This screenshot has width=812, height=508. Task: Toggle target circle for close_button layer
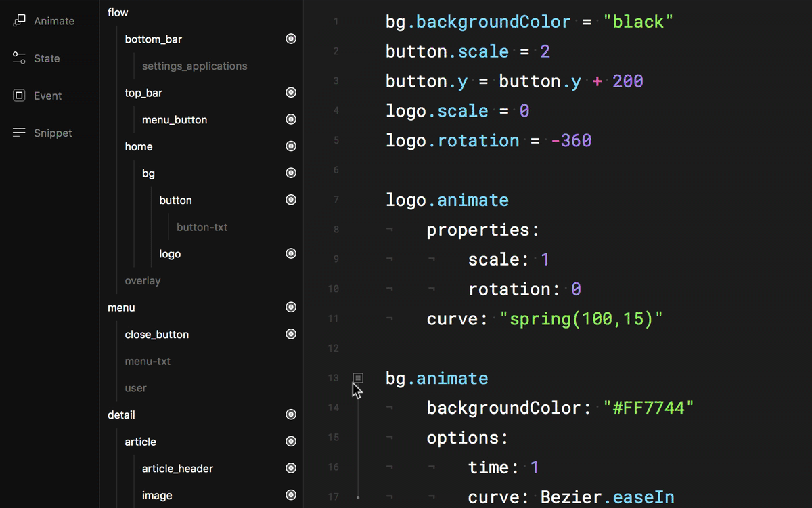click(291, 335)
